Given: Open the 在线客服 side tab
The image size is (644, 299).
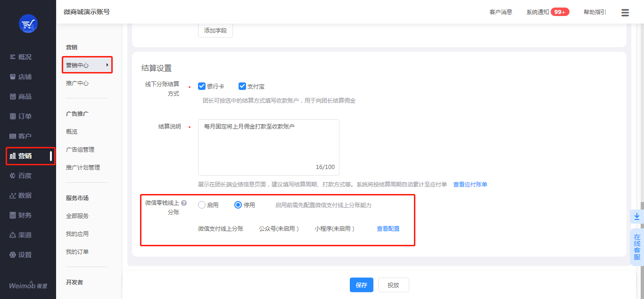Looking at the screenshot, I should coord(637,247).
